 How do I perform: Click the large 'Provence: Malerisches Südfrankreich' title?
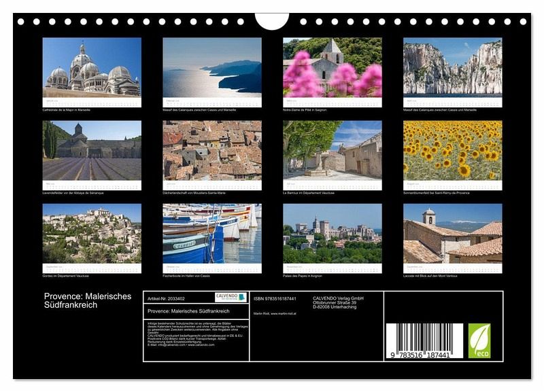pyautogui.click(x=88, y=300)
